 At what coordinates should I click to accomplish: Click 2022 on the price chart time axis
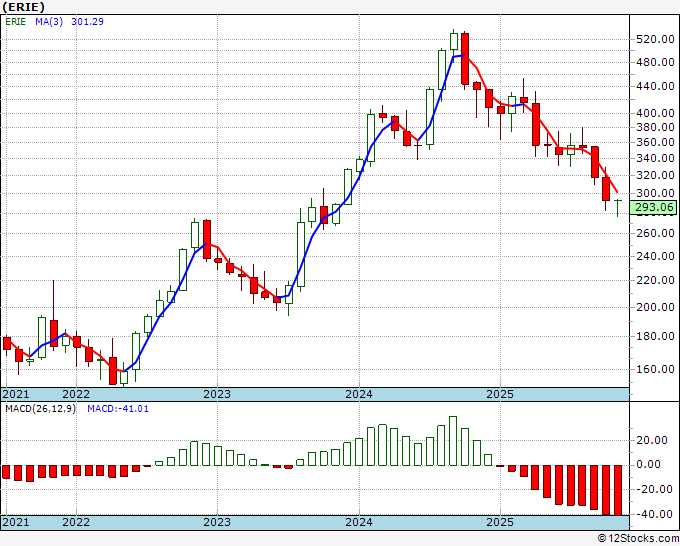tap(76, 394)
